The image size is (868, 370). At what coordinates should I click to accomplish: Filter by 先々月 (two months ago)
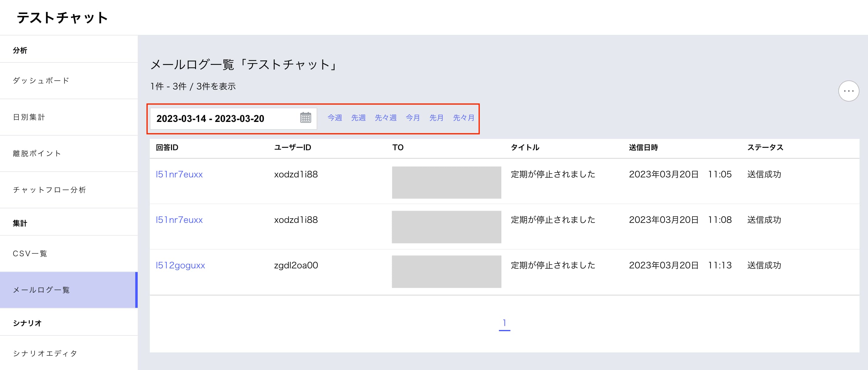(x=464, y=118)
